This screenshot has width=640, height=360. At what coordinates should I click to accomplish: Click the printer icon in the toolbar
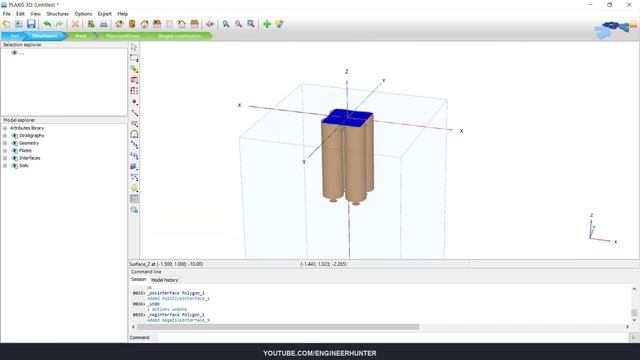point(104,24)
